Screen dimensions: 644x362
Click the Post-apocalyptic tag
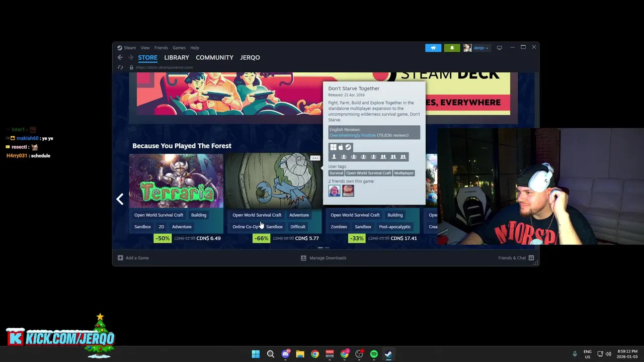click(395, 227)
